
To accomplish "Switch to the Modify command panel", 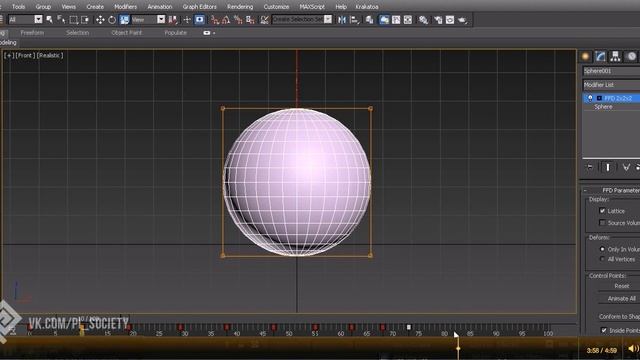I will coord(600,56).
